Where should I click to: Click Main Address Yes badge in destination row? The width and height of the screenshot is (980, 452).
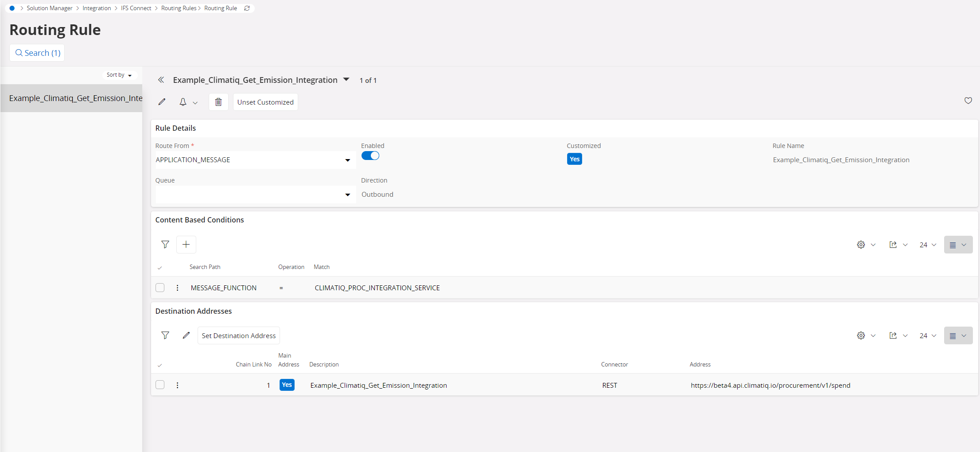click(x=287, y=385)
